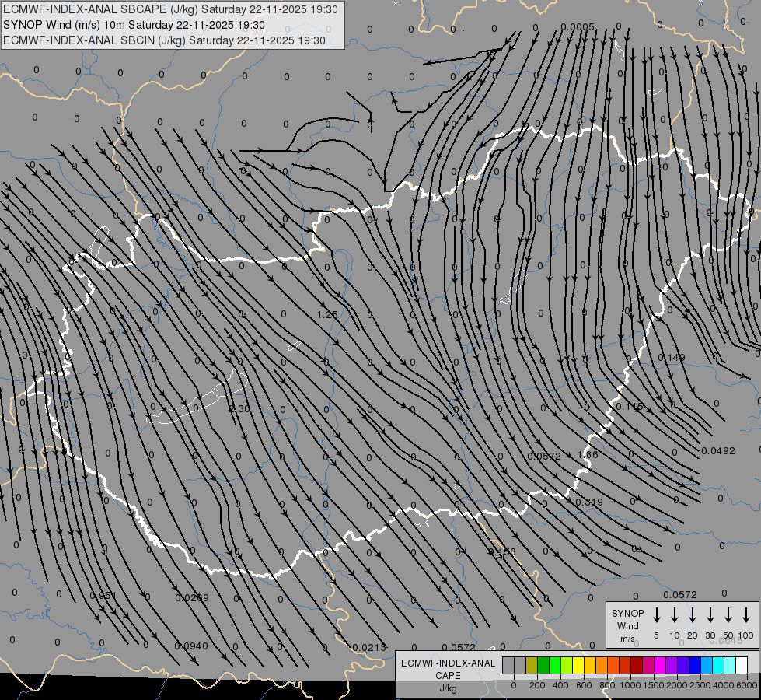761x700 pixels.
Task: Select the blue 2500 J/kg CAPE swatch
Action: [x=695, y=666]
